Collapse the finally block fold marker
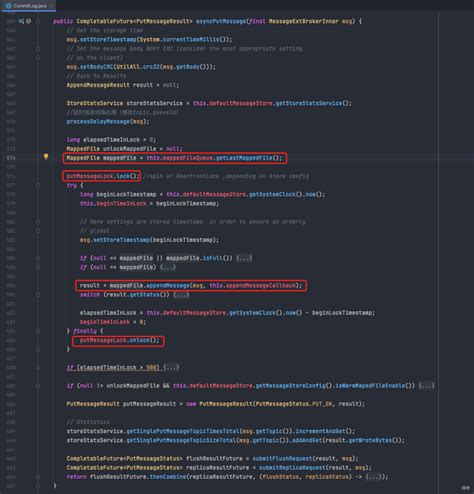 click(x=38, y=331)
